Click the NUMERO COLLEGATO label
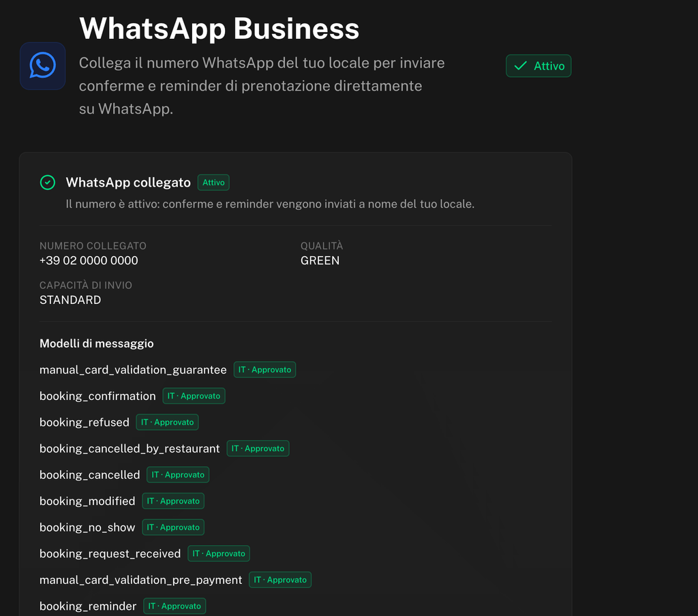This screenshot has height=616, width=698. [x=93, y=246]
